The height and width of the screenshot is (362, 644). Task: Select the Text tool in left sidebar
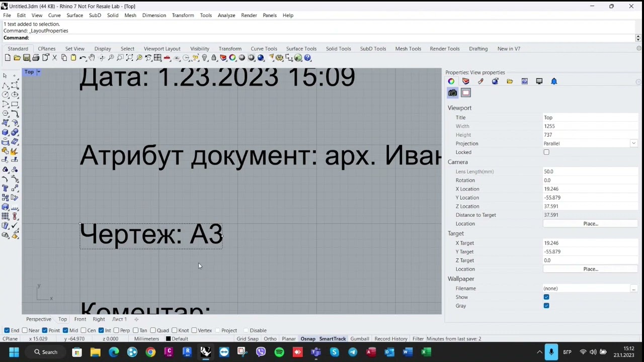tap(5, 189)
